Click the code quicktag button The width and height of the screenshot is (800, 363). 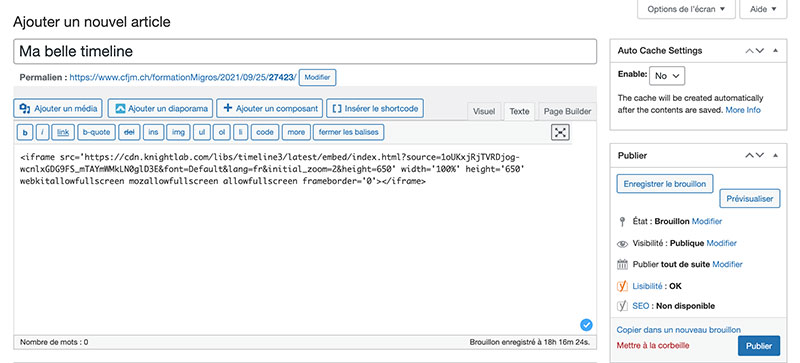[265, 132]
